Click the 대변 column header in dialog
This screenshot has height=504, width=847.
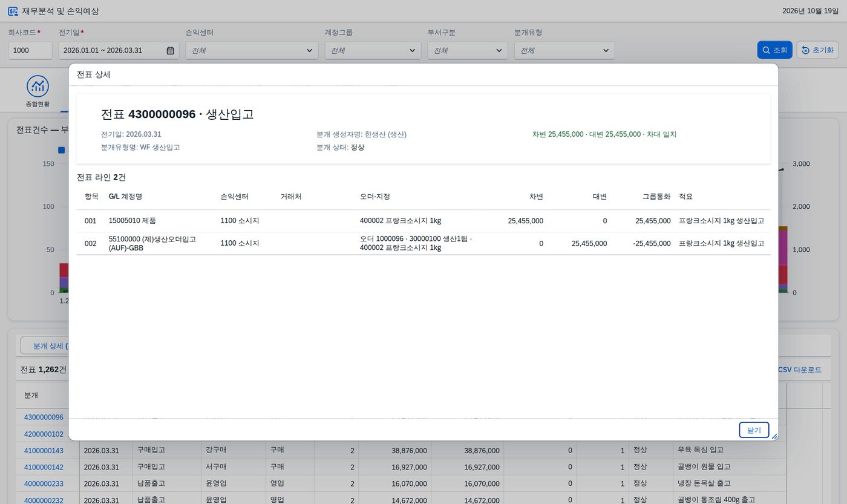point(600,197)
